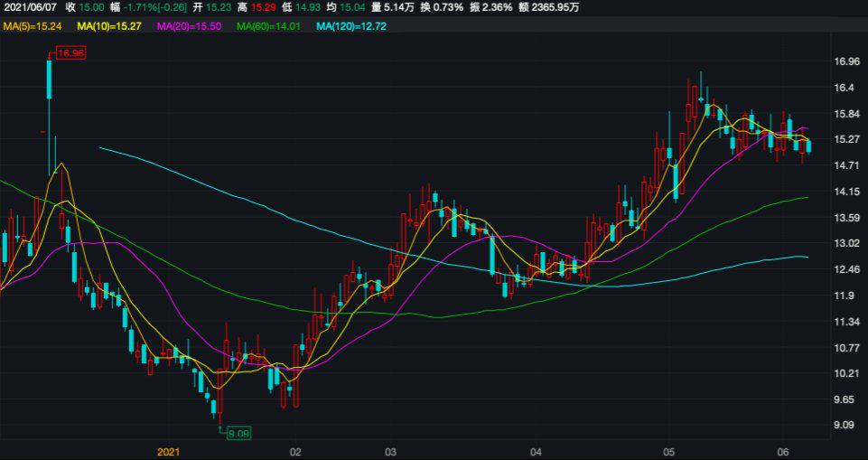
Task: Click the 04 month label on axis
Action: click(536, 452)
